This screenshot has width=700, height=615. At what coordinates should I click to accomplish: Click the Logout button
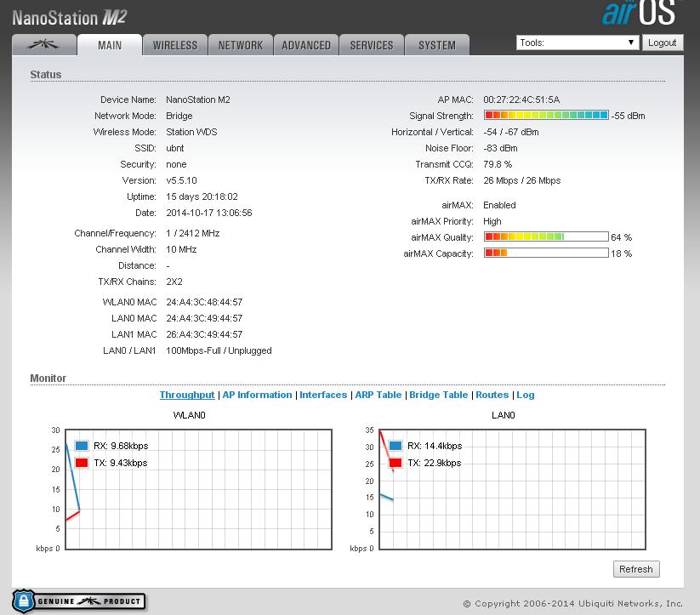[x=663, y=43]
